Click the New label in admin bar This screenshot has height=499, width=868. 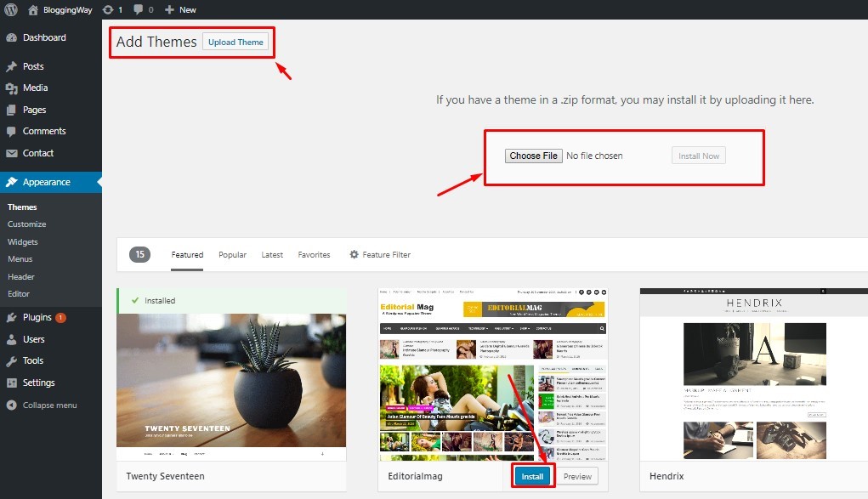click(188, 10)
